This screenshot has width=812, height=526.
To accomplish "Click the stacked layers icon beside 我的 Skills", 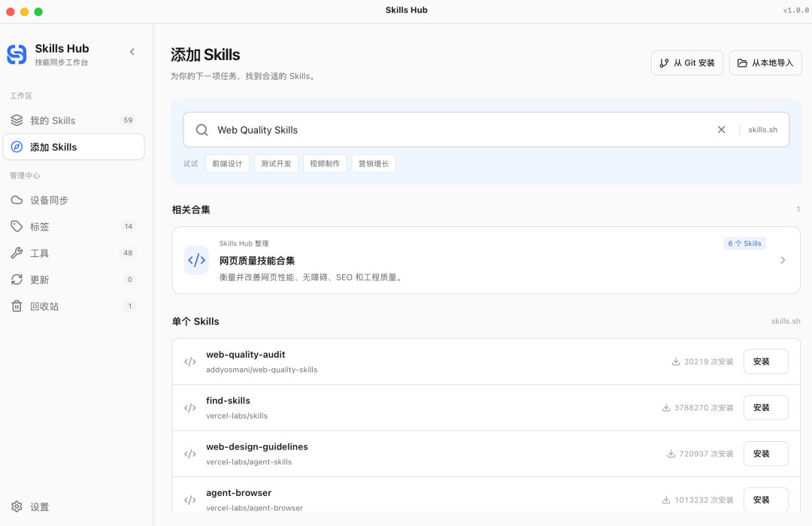I will click(x=17, y=120).
